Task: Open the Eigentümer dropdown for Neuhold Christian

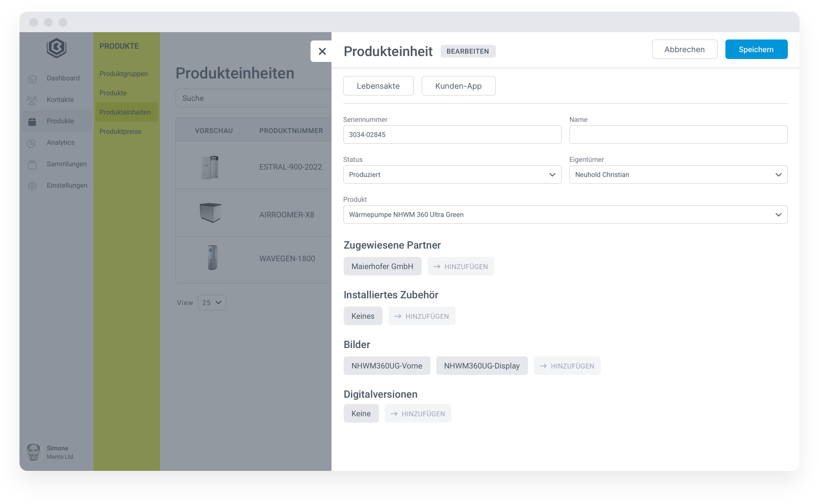Action: coord(678,174)
